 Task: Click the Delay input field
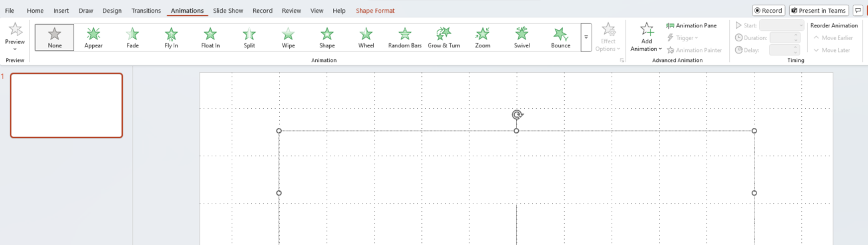pyautogui.click(x=785, y=50)
